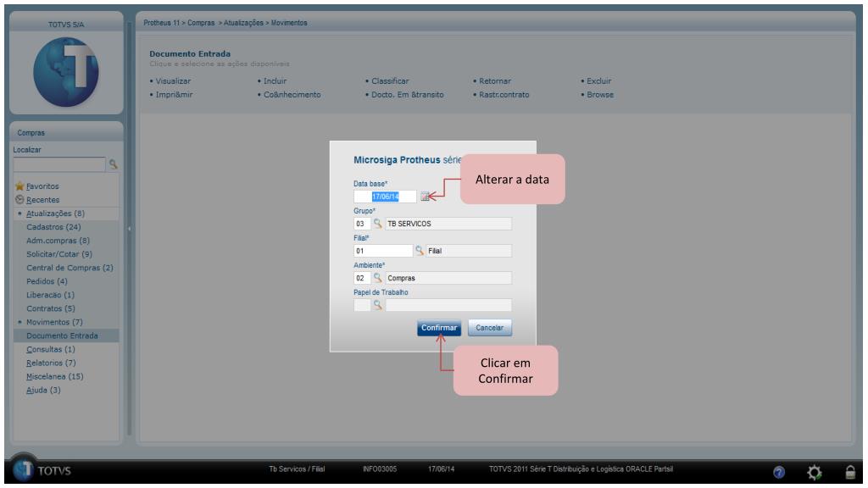868x488 pixels.
Task: Expand Ajuda (3) menu
Action: pyautogui.click(x=44, y=390)
